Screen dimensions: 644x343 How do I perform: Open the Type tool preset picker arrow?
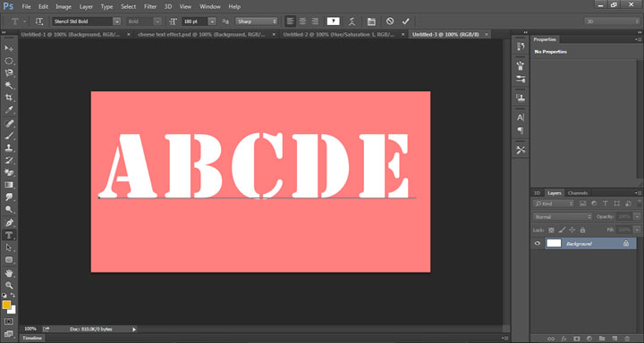click(x=25, y=21)
